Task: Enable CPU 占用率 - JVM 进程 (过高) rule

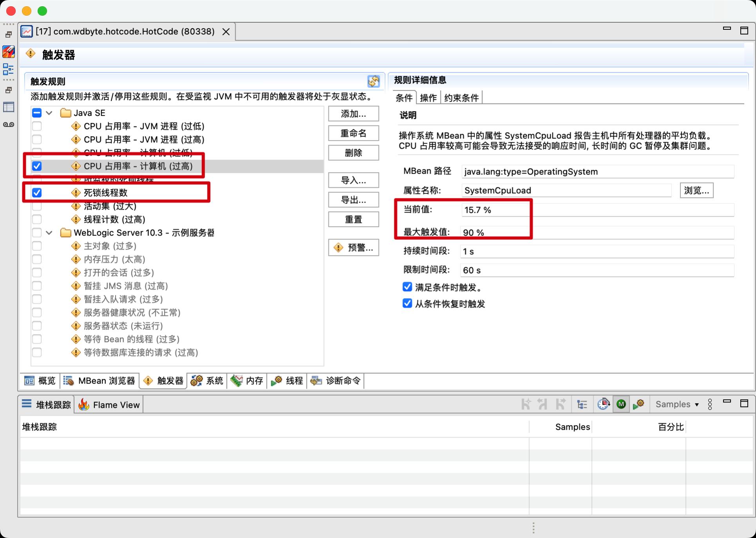Action: point(37,139)
